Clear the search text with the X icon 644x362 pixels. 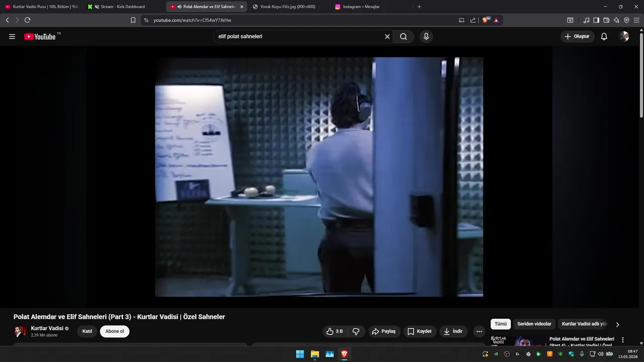pos(387,37)
